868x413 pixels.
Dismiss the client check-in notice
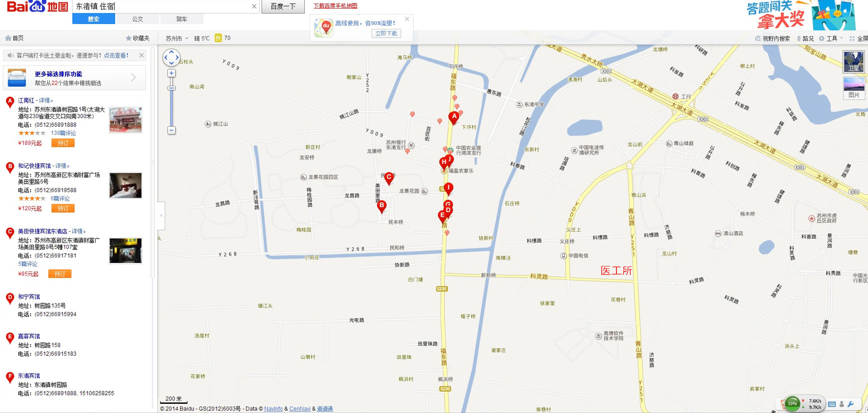pyautogui.click(x=141, y=55)
